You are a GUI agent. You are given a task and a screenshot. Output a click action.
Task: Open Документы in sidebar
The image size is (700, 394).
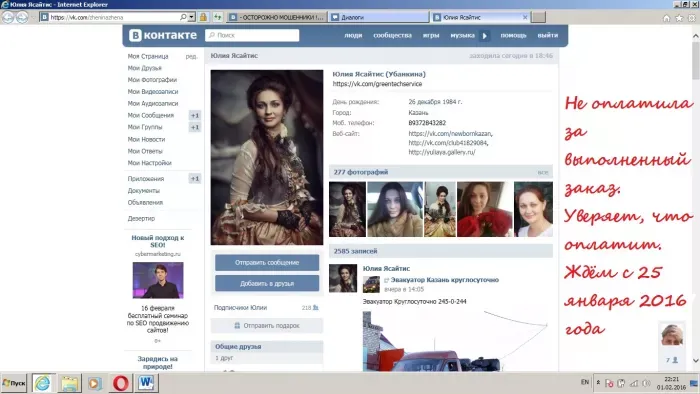[x=144, y=191]
